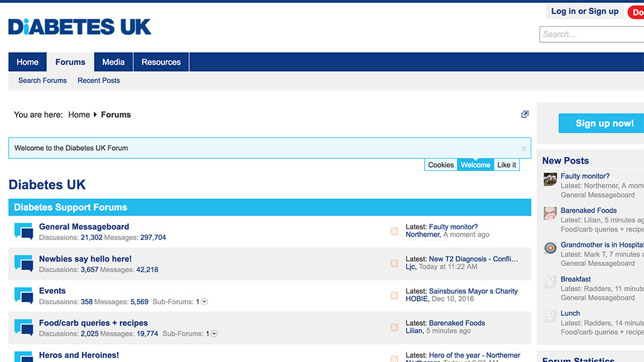Open Heros and Heroines! forum title
Image resolution: width=644 pixels, height=362 pixels.
[x=79, y=355]
